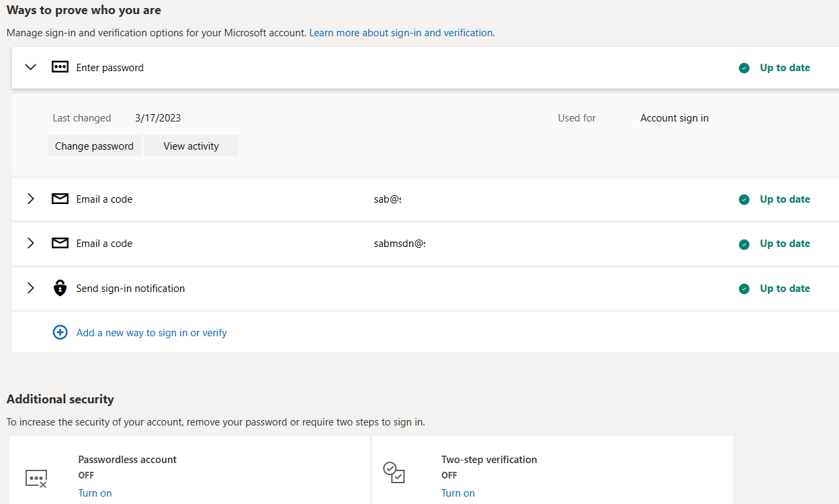The width and height of the screenshot is (839, 504).
Task: Click the lock icon for sign-in notification
Action: [x=60, y=288]
